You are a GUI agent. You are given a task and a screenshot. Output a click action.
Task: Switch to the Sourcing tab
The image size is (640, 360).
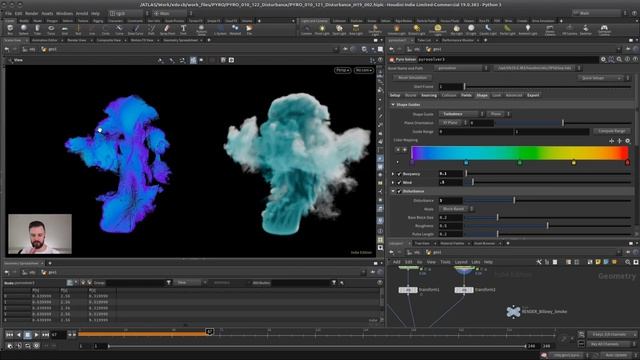[x=429, y=96]
